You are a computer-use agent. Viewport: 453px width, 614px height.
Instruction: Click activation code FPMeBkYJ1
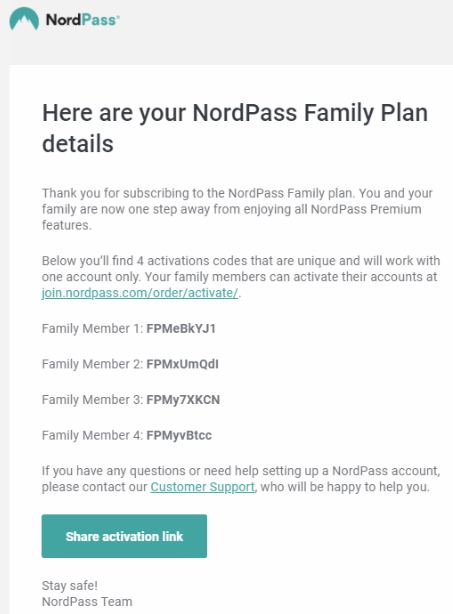click(181, 329)
